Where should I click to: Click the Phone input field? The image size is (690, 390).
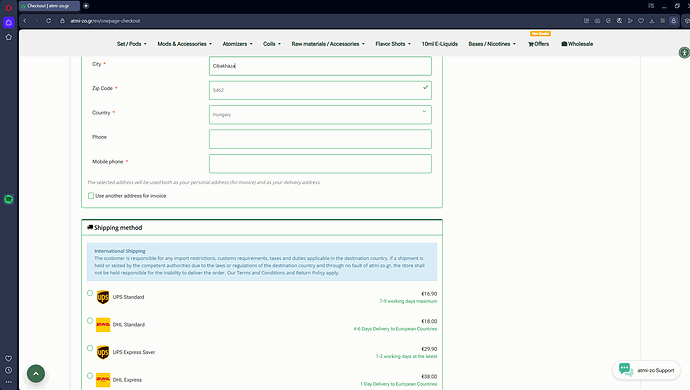click(x=320, y=139)
